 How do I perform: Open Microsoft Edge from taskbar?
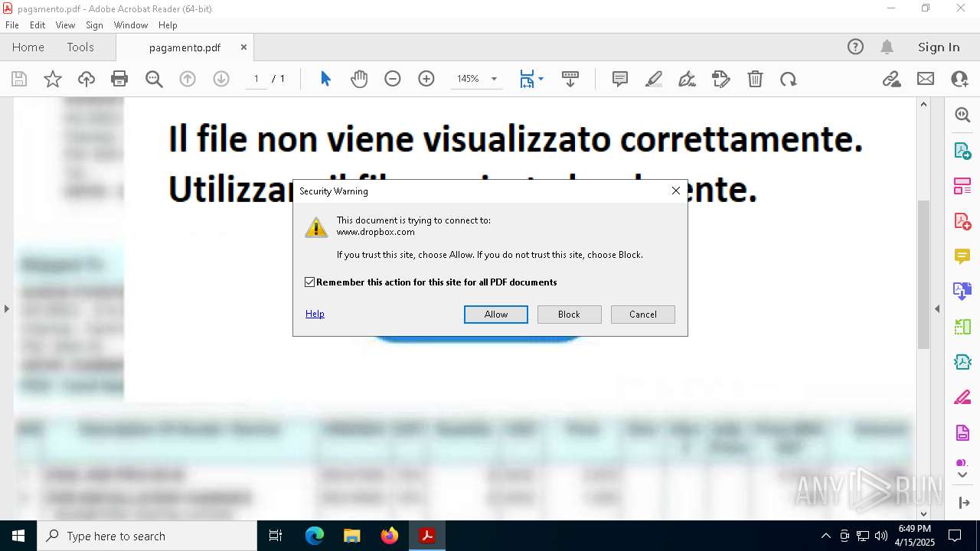pos(315,536)
